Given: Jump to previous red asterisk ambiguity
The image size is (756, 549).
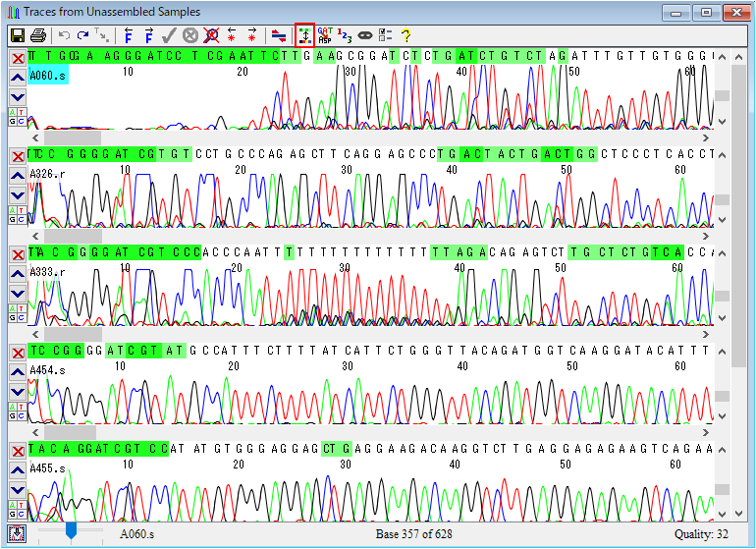Looking at the screenshot, I should click(x=232, y=35).
